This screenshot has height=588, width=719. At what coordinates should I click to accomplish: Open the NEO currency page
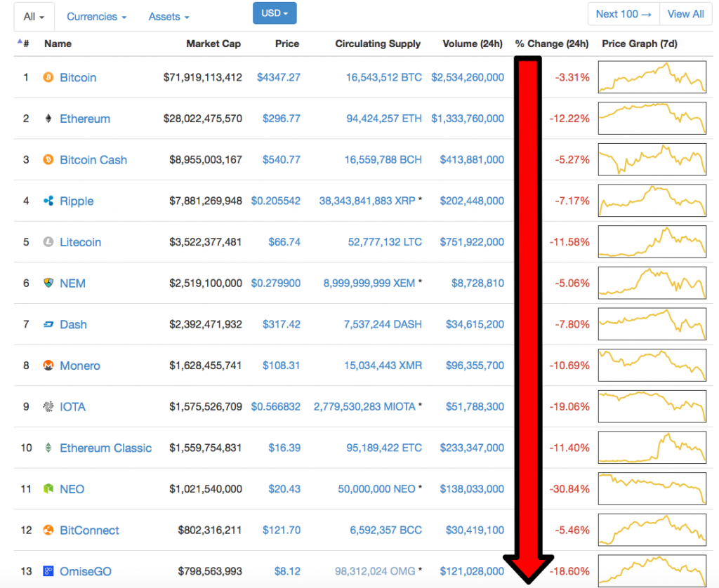[x=72, y=489]
